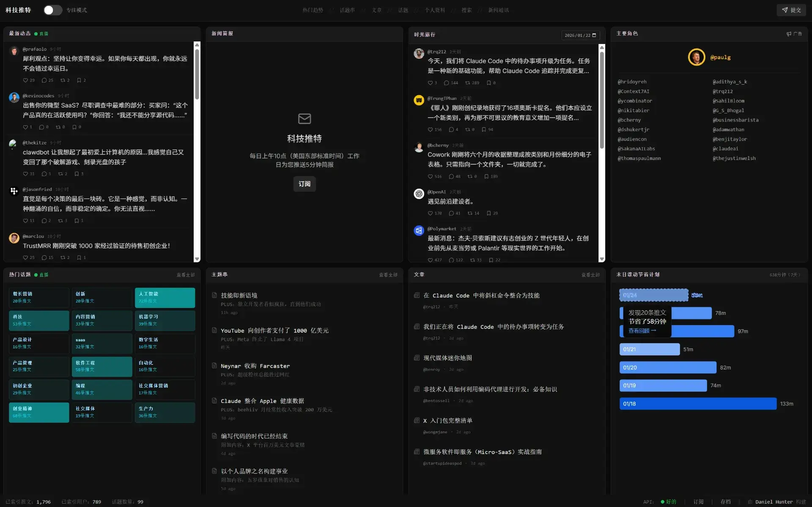Open the 2026/01/22 date picker

coord(580,35)
